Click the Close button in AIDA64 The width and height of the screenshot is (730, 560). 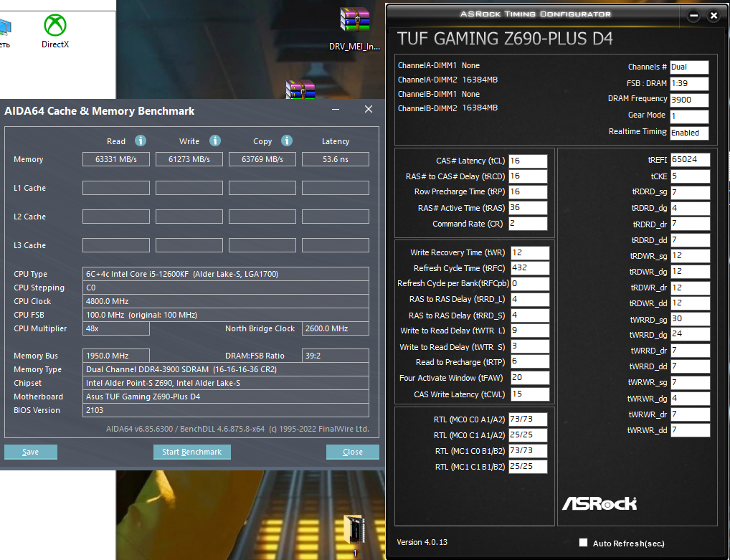(352, 452)
